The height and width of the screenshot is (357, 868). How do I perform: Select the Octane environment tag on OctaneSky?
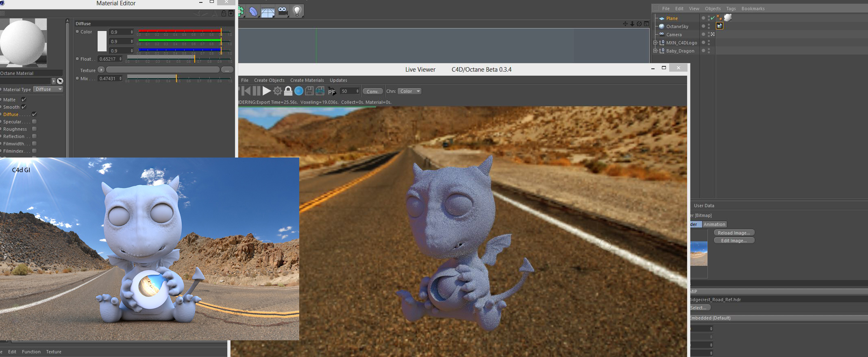coord(720,26)
